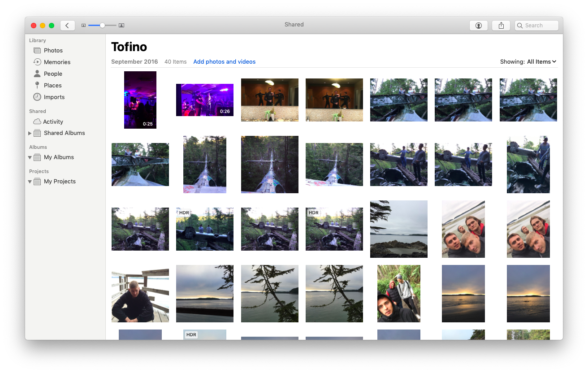Select Shared Albums in the sidebar
The height and width of the screenshot is (373, 588).
(65, 133)
